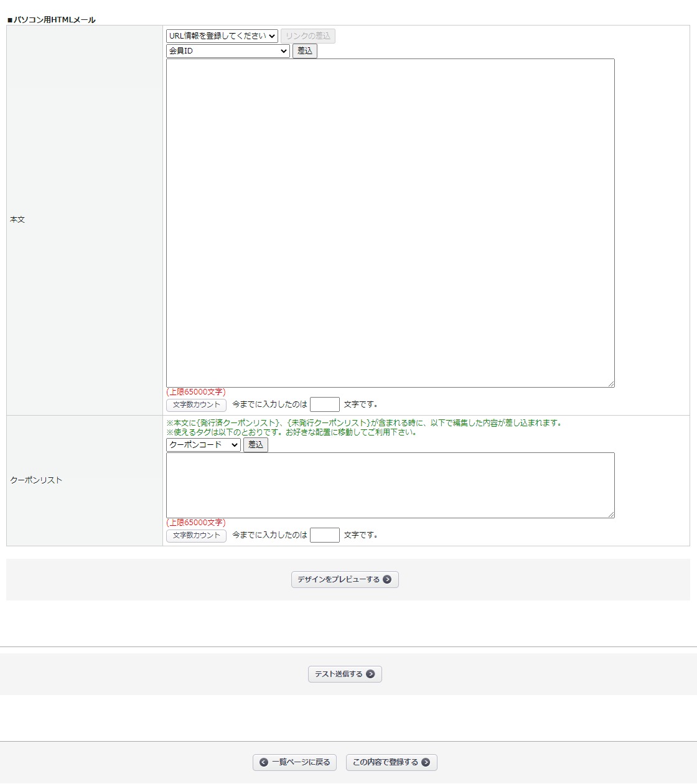Click the character count field under 本文
This screenshot has height=784, width=697.
(x=325, y=404)
